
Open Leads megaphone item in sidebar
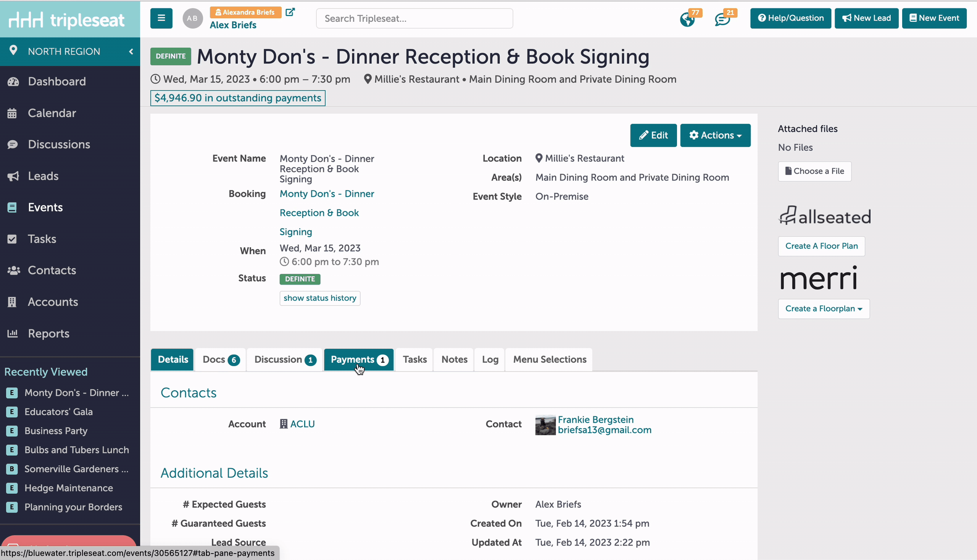pyautogui.click(x=43, y=176)
